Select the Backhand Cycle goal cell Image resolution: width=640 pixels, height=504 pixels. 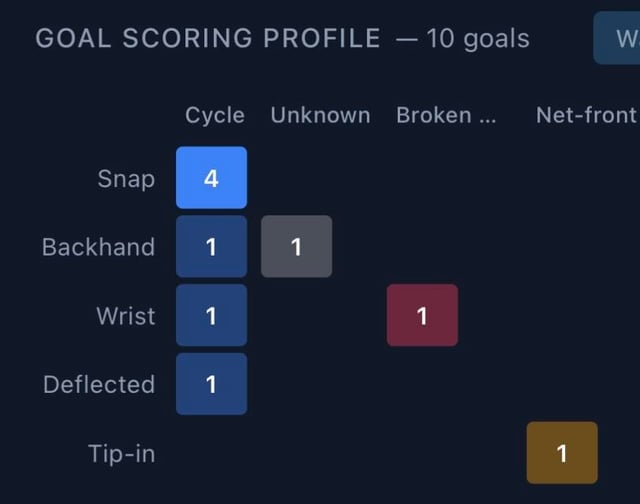pos(211,246)
